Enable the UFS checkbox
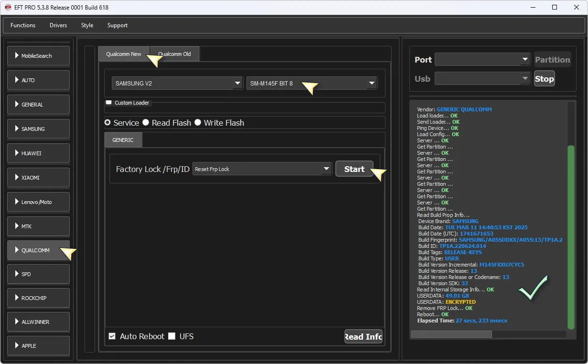Screen dimensions: 588x364 172,336
